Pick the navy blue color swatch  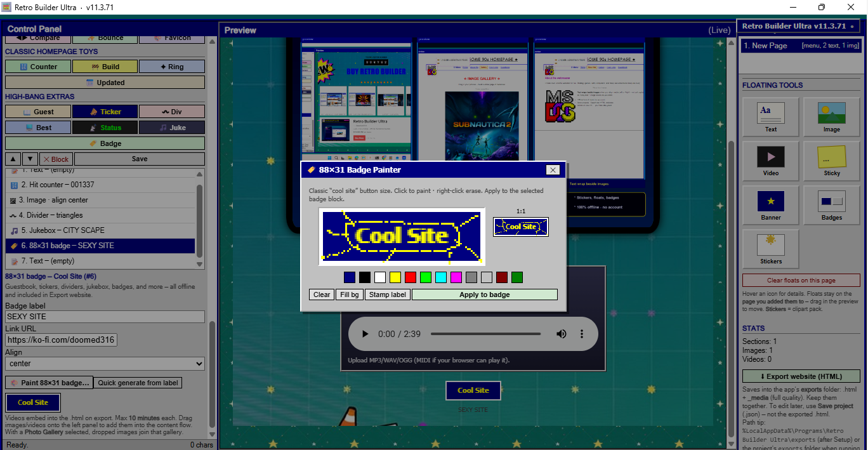[350, 277]
